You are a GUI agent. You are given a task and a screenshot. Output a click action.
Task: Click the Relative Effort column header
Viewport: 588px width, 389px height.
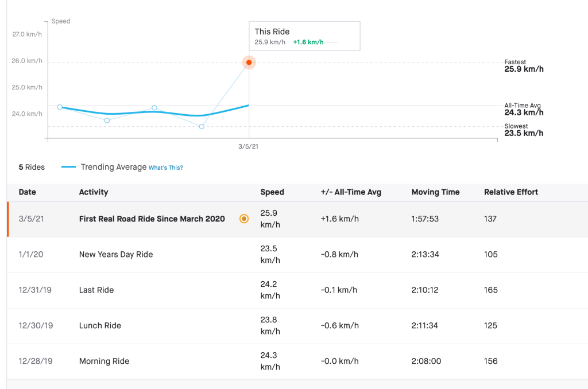coord(511,192)
